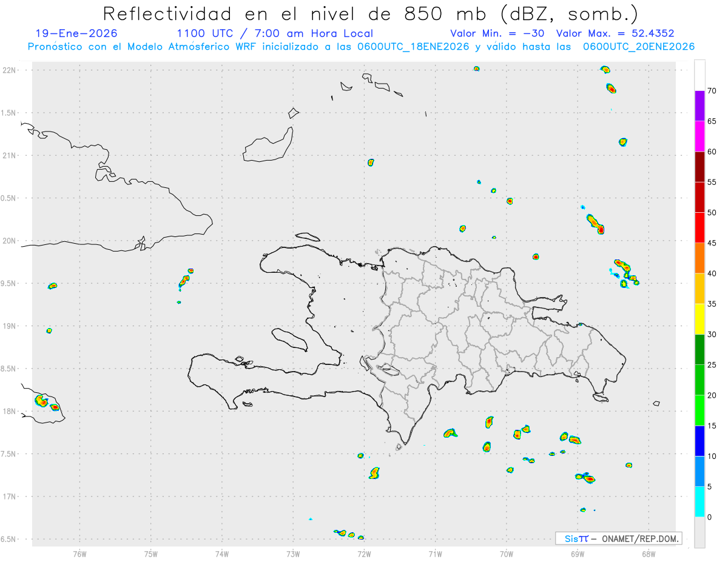Click the '17N' latitude axis label

tap(10, 497)
